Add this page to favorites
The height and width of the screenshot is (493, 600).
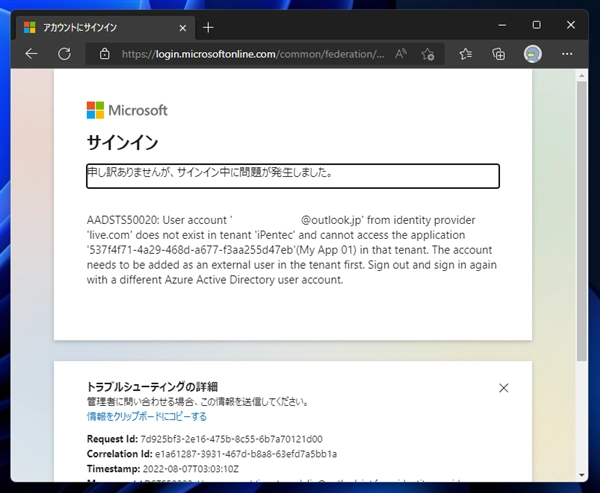tap(427, 54)
